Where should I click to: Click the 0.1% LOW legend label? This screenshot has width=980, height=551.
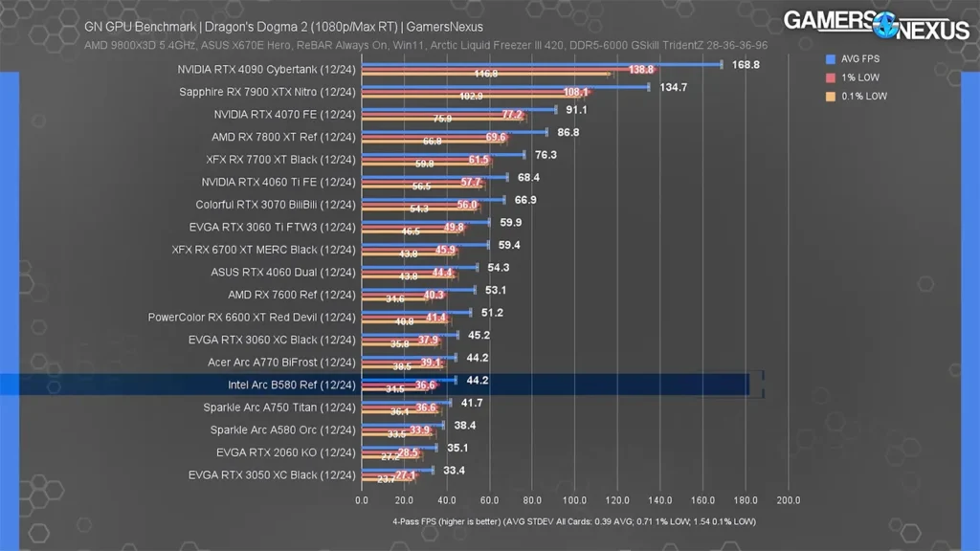pyautogui.click(x=864, y=97)
